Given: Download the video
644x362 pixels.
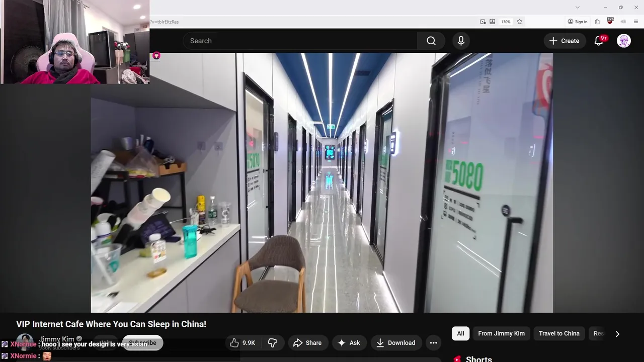Looking at the screenshot, I should coord(395,343).
